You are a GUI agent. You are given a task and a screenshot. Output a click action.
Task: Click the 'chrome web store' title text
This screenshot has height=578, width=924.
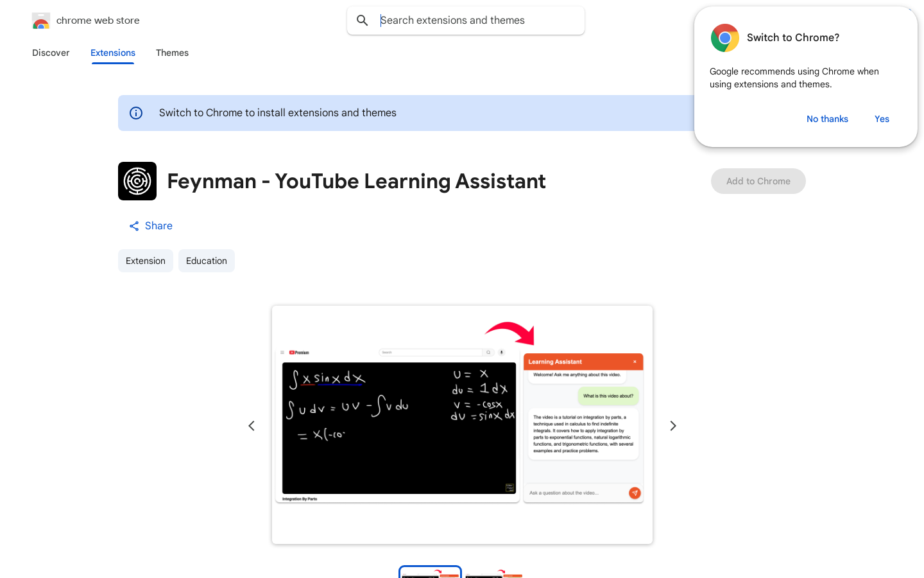98,21
